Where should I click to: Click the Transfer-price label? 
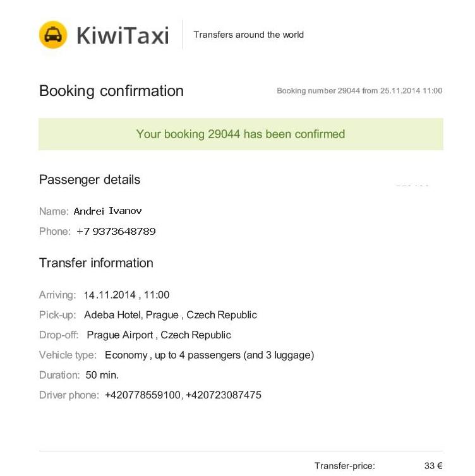pyautogui.click(x=345, y=466)
